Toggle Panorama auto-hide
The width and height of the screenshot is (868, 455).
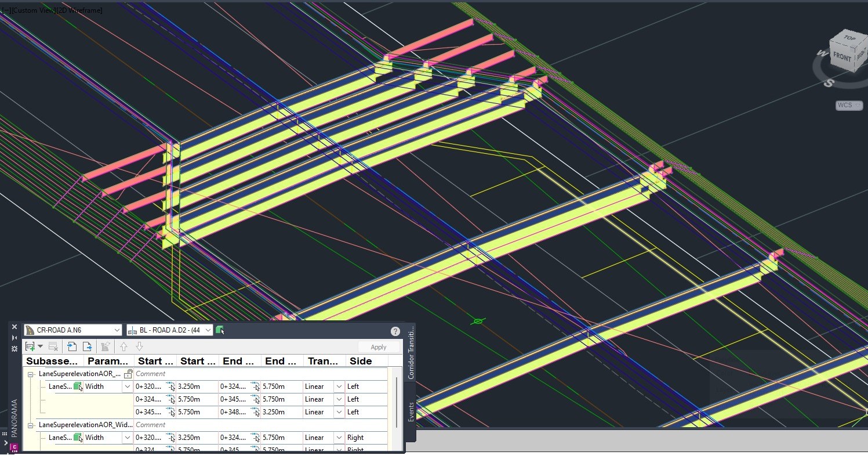point(14,338)
